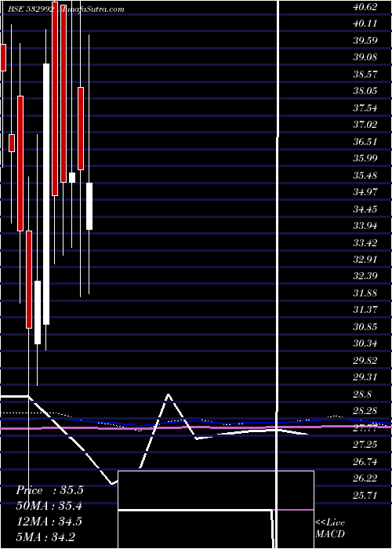Click the 27.25 price axis label
The width and height of the screenshot is (392, 549).
[x=365, y=445]
